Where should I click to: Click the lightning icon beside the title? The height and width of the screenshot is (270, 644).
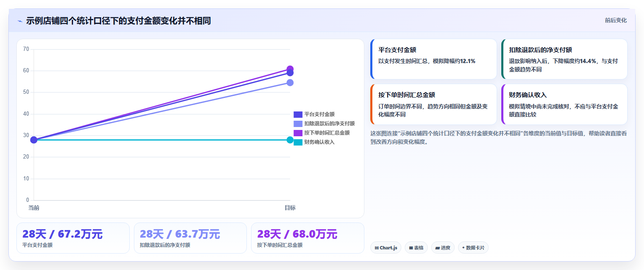[x=20, y=21]
